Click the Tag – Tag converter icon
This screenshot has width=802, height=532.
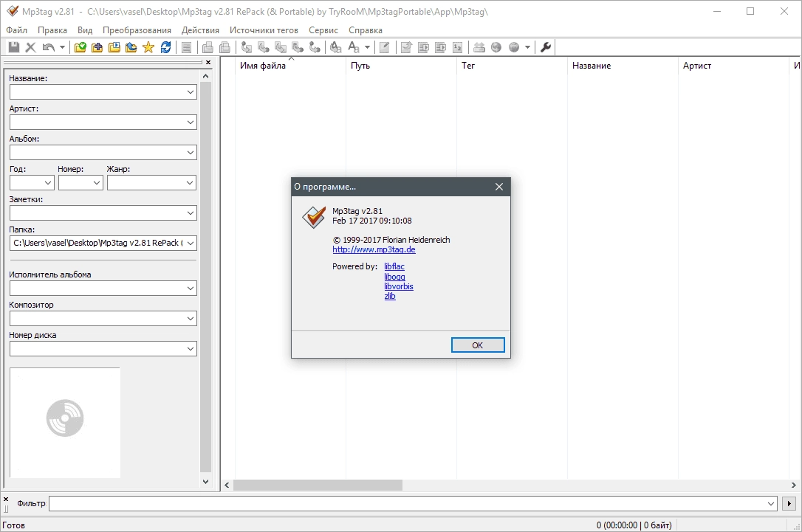(x=315, y=47)
